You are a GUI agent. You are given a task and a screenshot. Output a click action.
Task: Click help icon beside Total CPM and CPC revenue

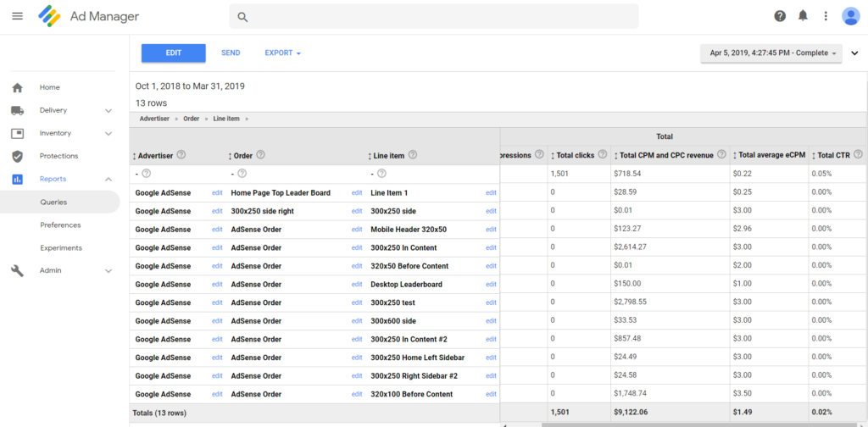[721, 155]
